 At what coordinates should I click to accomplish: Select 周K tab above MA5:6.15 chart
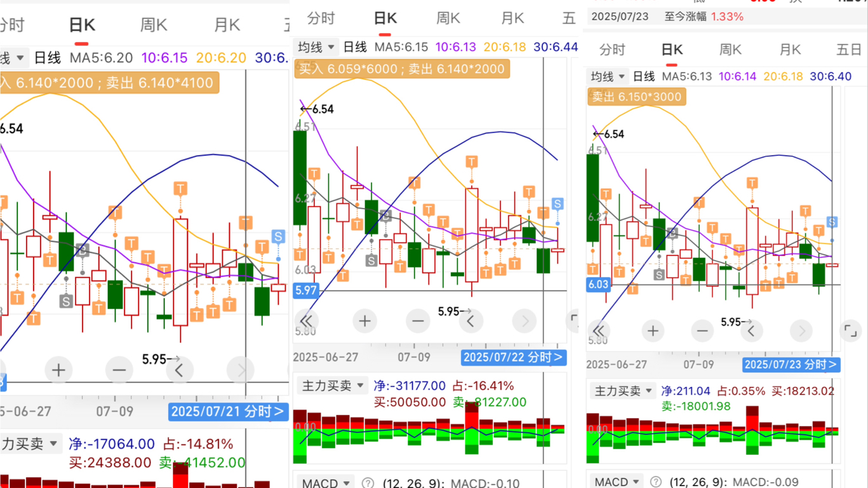click(x=448, y=18)
